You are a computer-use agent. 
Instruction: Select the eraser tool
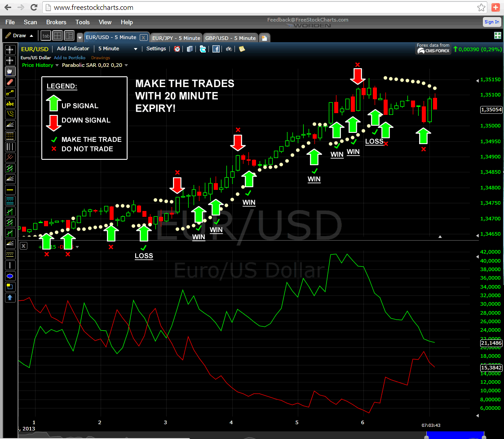tap(10, 82)
